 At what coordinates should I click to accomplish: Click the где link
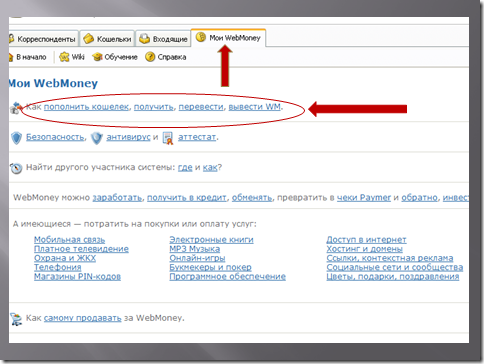(x=185, y=167)
